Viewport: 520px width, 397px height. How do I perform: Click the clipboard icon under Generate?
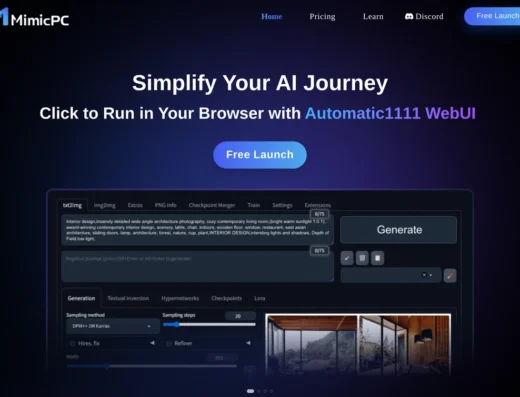click(377, 258)
